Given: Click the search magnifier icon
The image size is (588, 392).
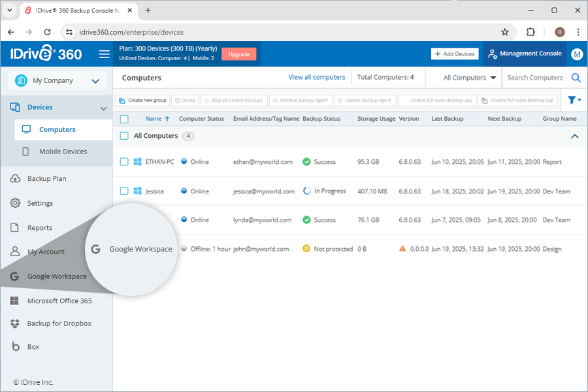Looking at the screenshot, I should pos(576,78).
